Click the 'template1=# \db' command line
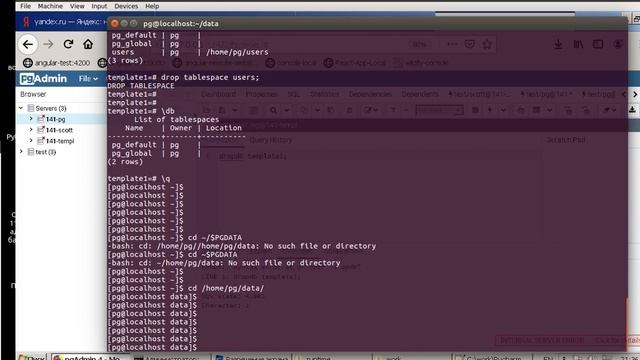This screenshot has height=360, width=640. [x=141, y=111]
